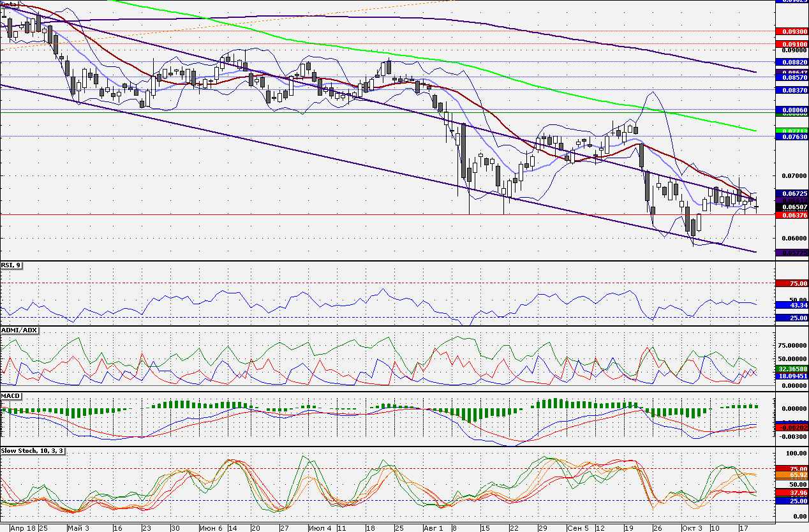The height and width of the screenshot is (532, 809).
Task: Click the Авг 1 date marker
Action: click(433, 528)
